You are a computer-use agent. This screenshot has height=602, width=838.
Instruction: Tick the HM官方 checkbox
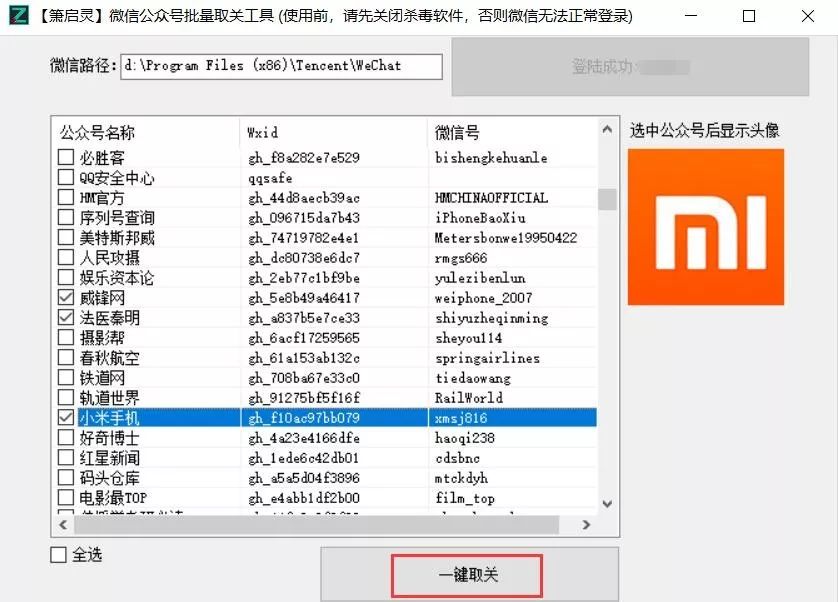66,197
